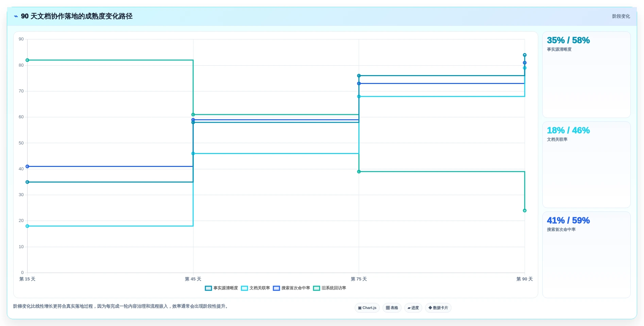
Task: Click the 事实源清晰度 point at 84 on 第 90 天
Action: pyautogui.click(x=525, y=55)
